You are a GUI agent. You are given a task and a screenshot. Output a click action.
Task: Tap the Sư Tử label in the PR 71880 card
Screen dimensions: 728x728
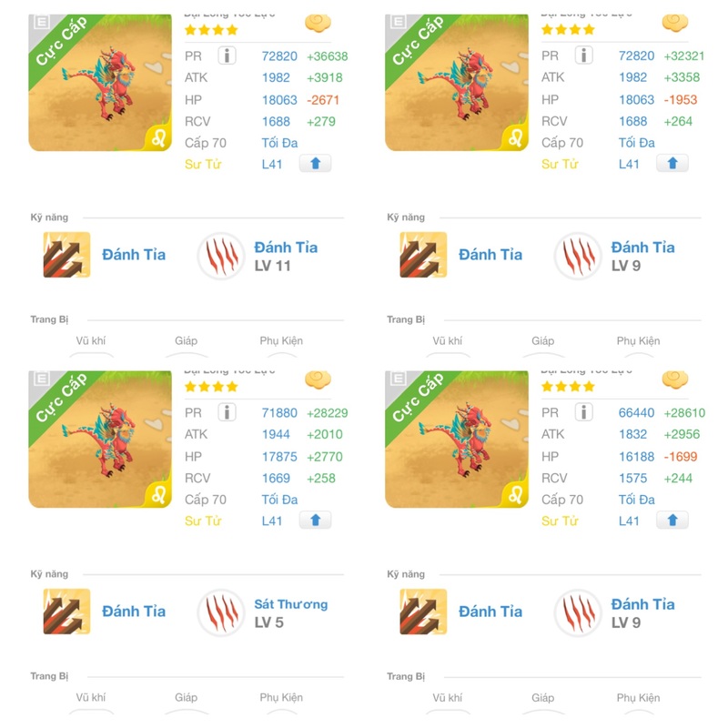[203, 521]
